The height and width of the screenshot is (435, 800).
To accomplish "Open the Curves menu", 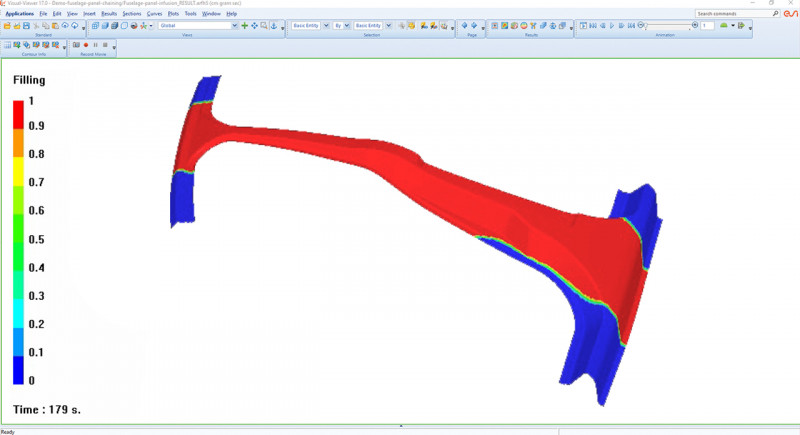I will click(x=154, y=14).
